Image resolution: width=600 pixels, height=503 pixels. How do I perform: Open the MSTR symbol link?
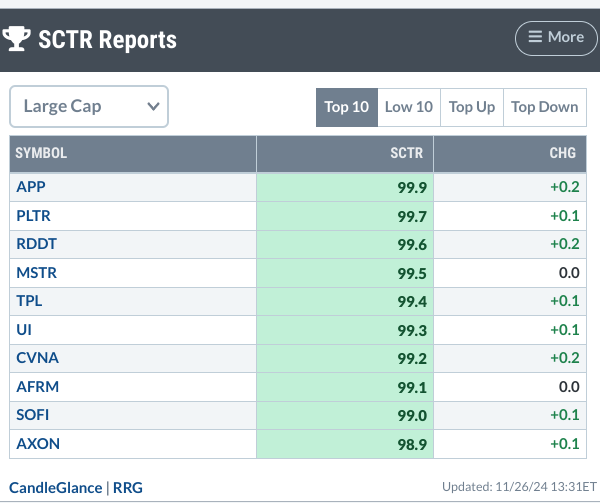click(36, 273)
